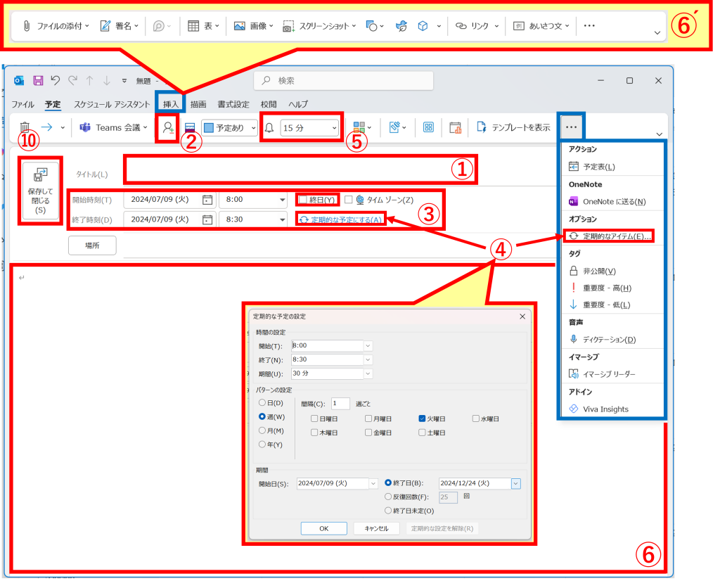Viewport: 720px width, 588px height.
Task: Click the undo arrow icon
Action: click(55, 80)
